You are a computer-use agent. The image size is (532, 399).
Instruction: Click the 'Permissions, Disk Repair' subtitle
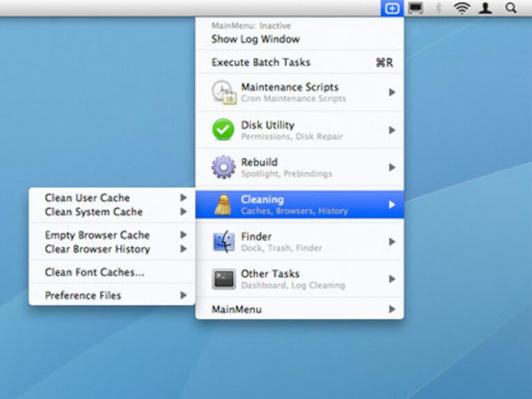coord(292,136)
